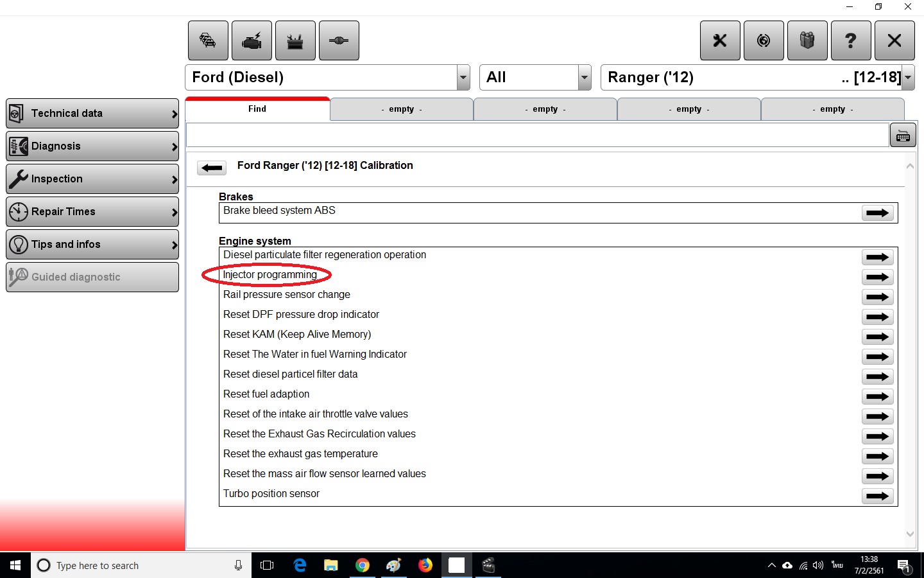Click the toolbox workshop toolbar icon
This screenshot has height=578, width=924.
pyautogui.click(x=295, y=40)
